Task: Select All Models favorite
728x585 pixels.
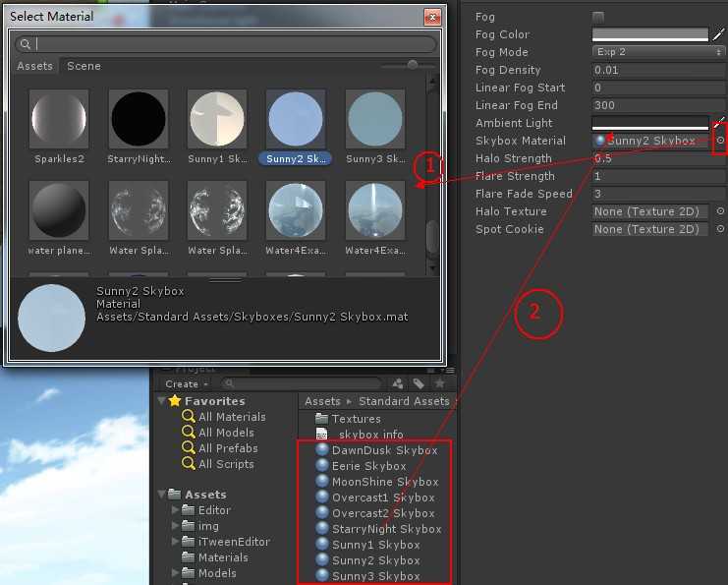Action: tap(219, 433)
